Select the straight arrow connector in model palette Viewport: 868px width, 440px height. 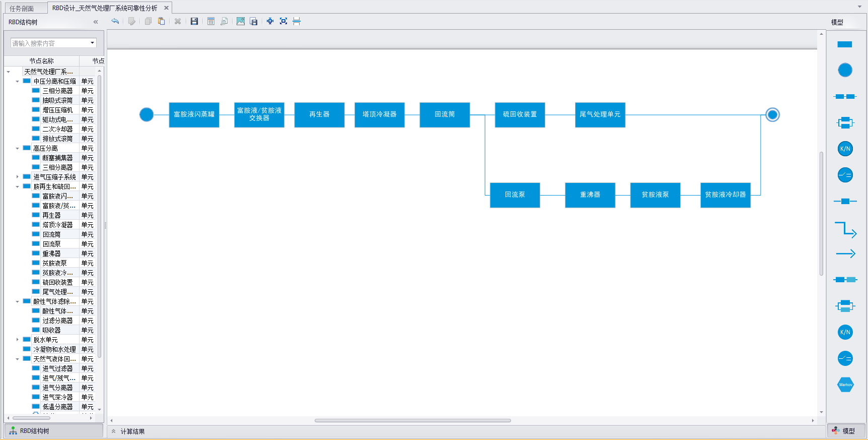(846, 254)
